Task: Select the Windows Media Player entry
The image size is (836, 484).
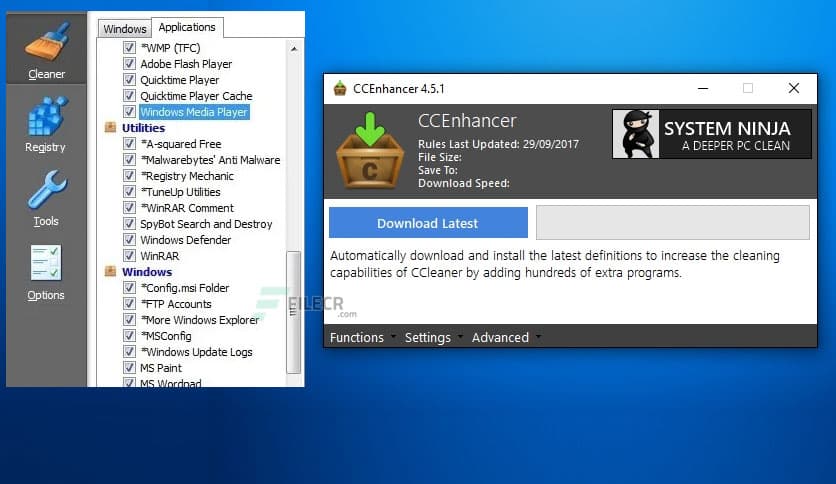Action: point(194,112)
